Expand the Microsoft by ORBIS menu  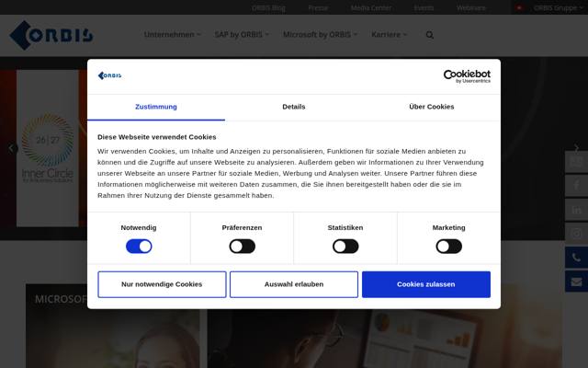(x=320, y=35)
